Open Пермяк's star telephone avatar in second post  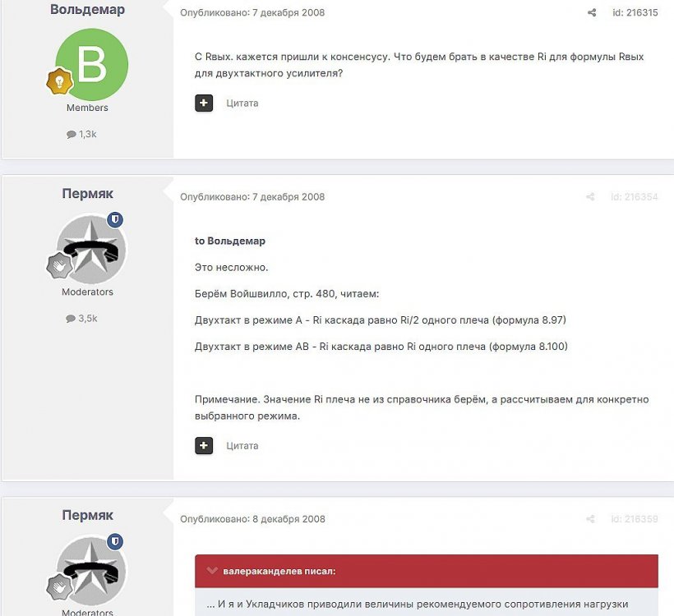pos(91,249)
